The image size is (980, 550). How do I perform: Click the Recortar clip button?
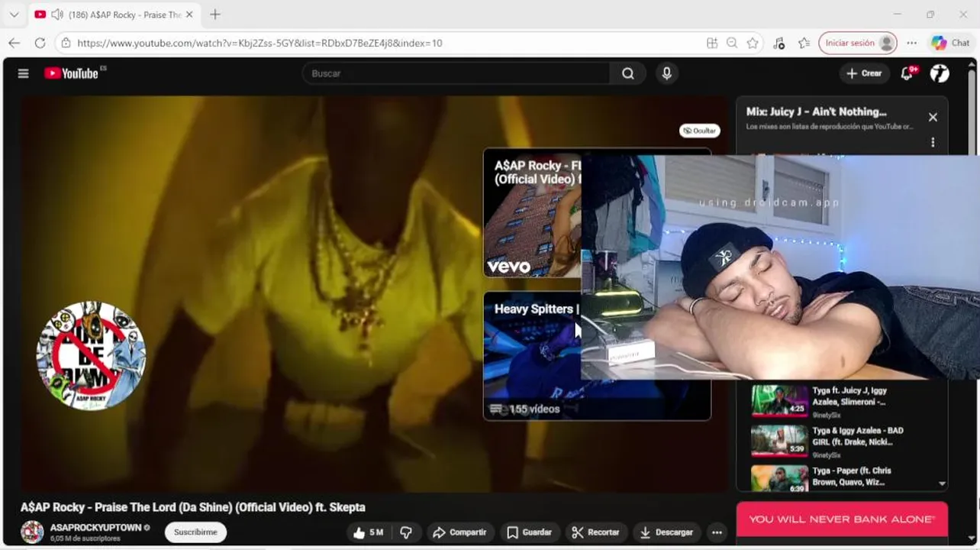[x=596, y=532]
